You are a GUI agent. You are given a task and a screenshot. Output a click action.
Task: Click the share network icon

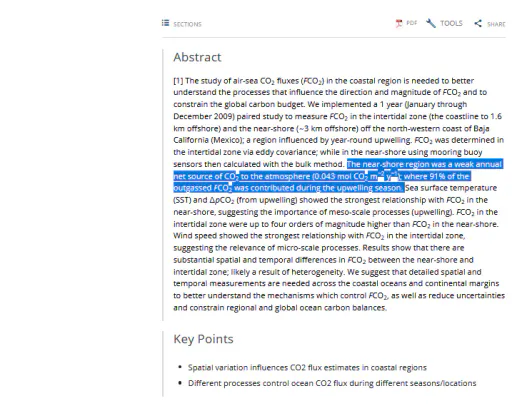click(x=478, y=23)
